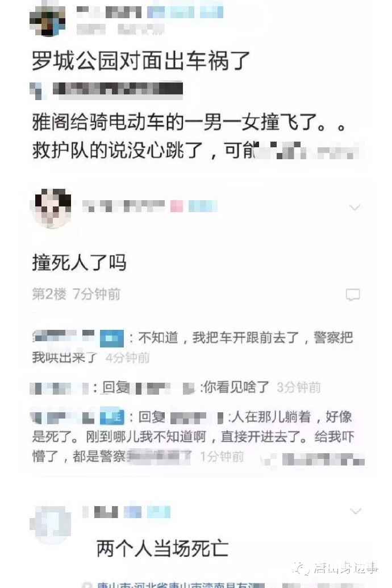The height and width of the screenshot is (588, 392).
Task: Tap blue badge in first sub-reply
Action: click(x=112, y=338)
